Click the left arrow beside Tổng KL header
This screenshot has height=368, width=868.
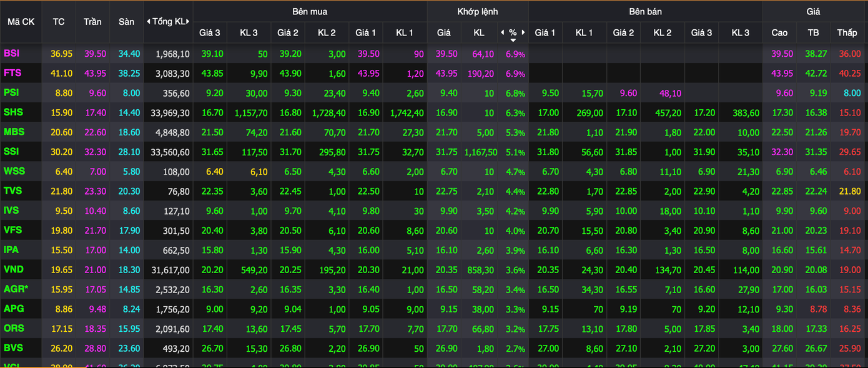coord(149,21)
